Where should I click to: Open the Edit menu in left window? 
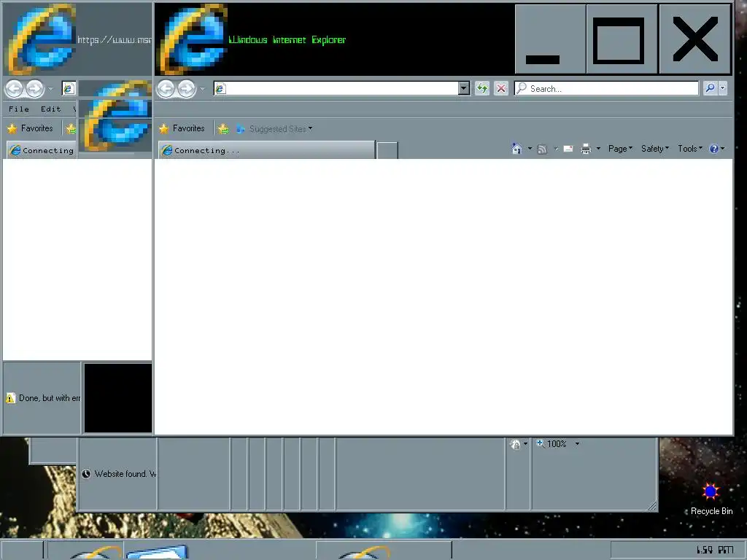(51, 109)
